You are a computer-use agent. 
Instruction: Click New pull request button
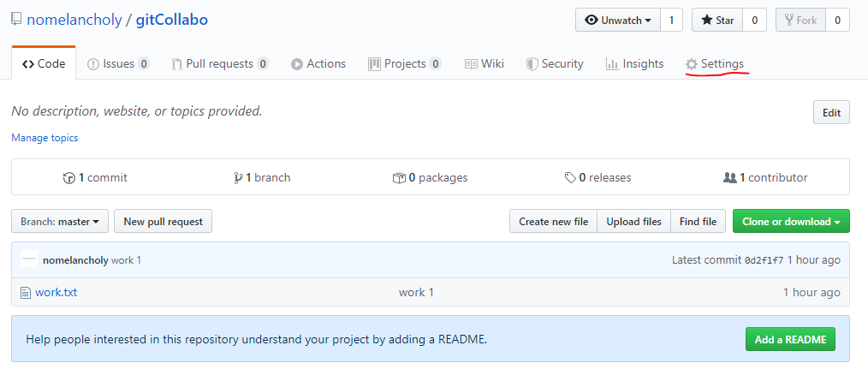tap(163, 221)
